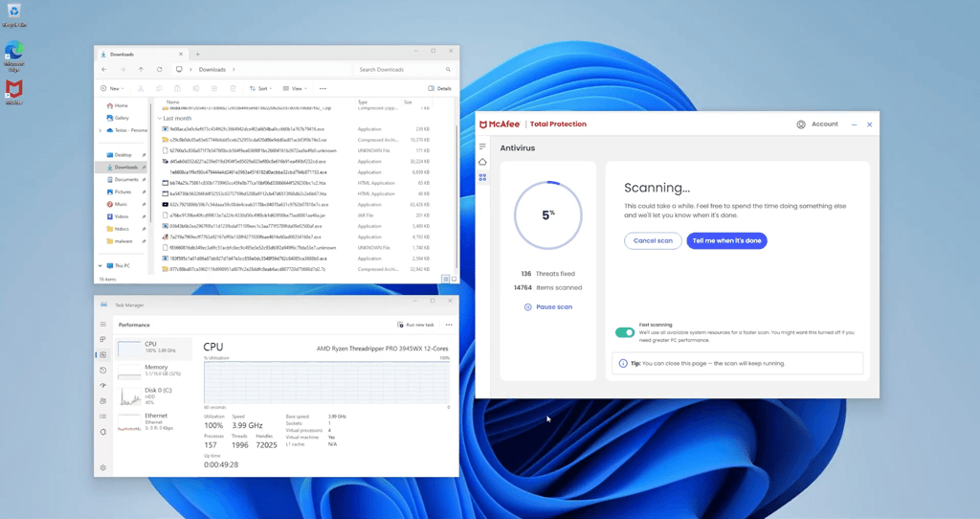The height and width of the screenshot is (519, 980).
Task: Select CPU in Task Manager performance list
Action: pos(154,347)
